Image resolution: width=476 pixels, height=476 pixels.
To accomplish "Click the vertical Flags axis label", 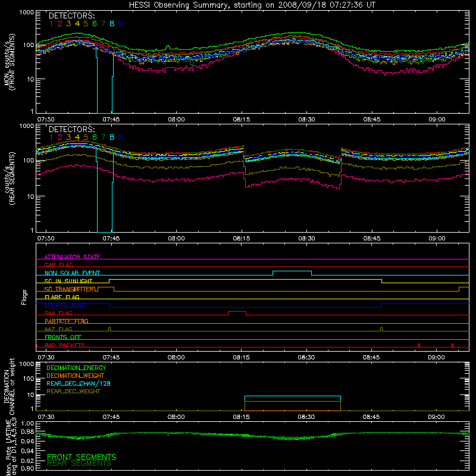I will point(24,297).
